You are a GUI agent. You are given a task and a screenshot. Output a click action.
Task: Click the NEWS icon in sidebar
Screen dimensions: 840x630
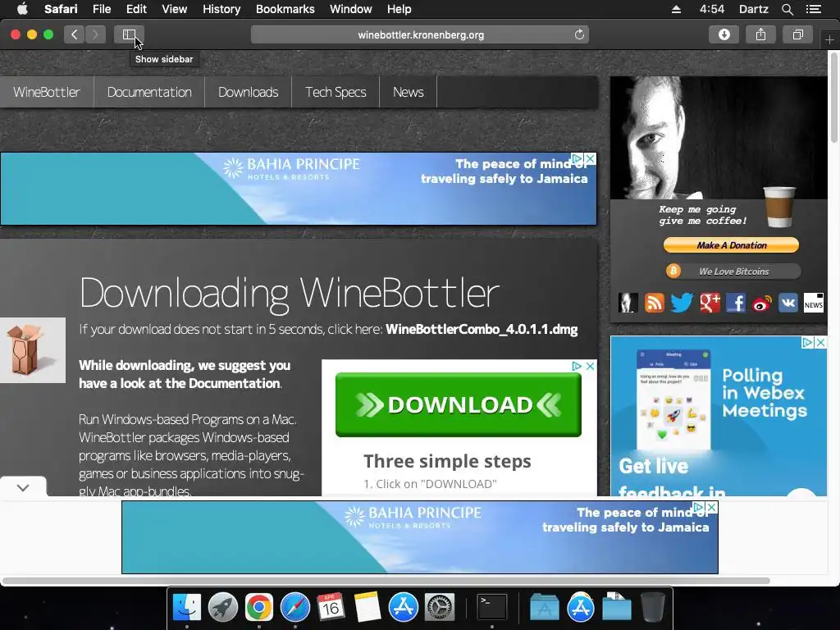(x=813, y=303)
